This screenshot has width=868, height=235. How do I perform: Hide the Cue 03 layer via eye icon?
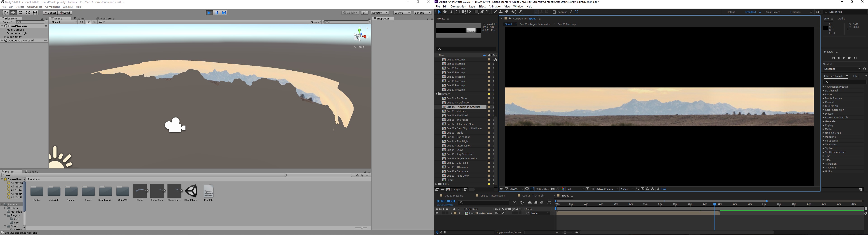pos(437,213)
